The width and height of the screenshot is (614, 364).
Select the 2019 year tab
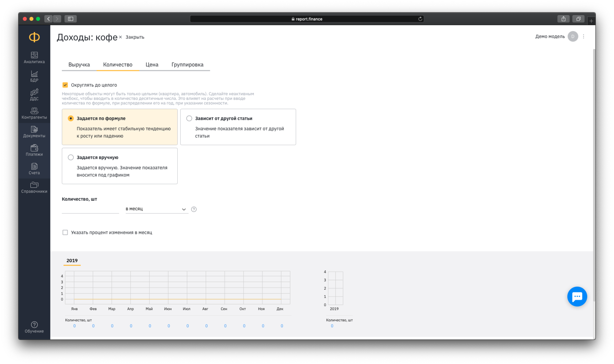(72, 261)
